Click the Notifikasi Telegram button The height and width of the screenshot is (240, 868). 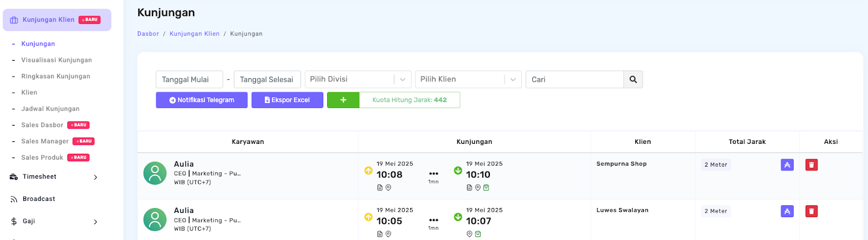201,100
